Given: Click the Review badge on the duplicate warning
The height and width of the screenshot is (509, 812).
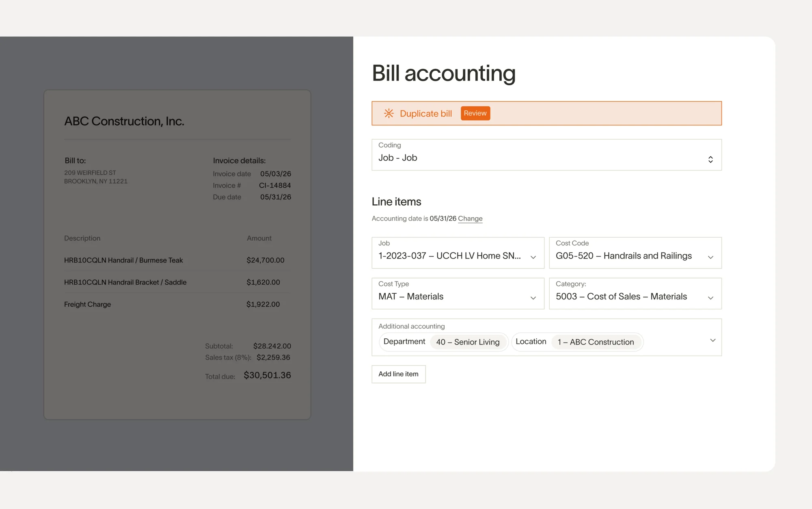Looking at the screenshot, I should pyautogui.click(x=475, y=113).
